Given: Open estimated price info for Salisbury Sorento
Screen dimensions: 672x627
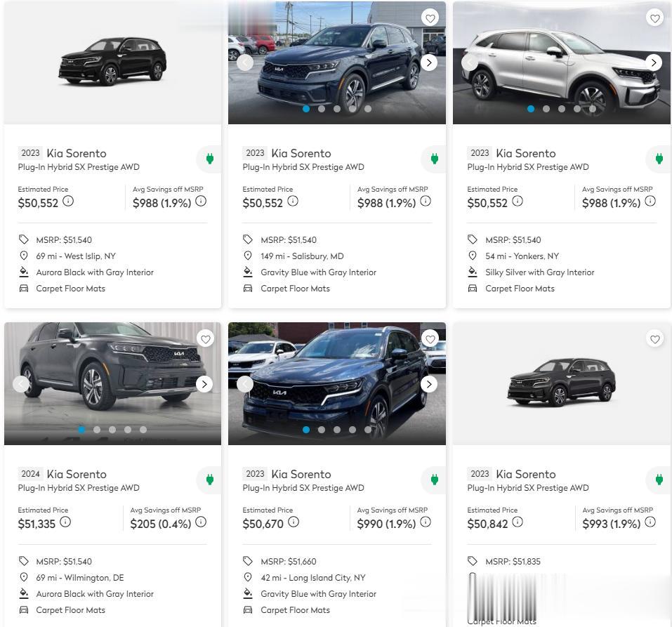Looking at the screenshot, I should [293, 201].
